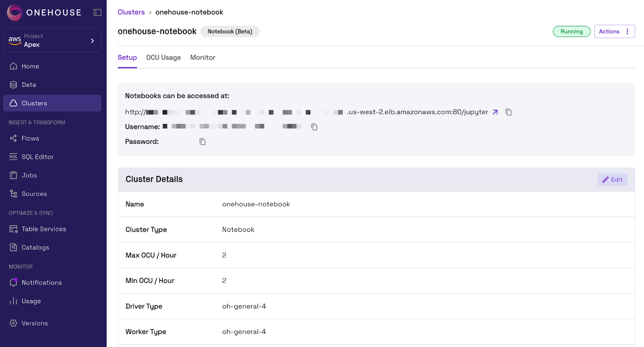Click the MONITOR section label
This screenshot has height=347, width=644.
click(21, 266)
